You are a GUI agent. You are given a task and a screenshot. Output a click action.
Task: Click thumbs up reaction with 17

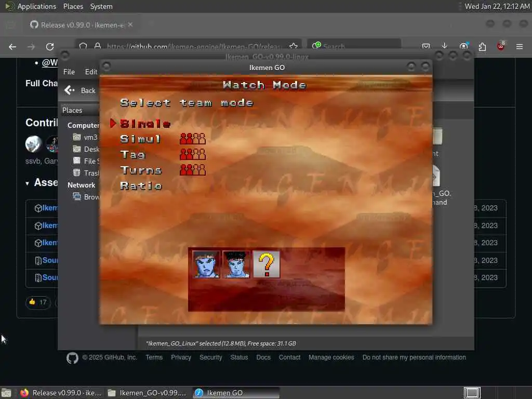point(38,302)
